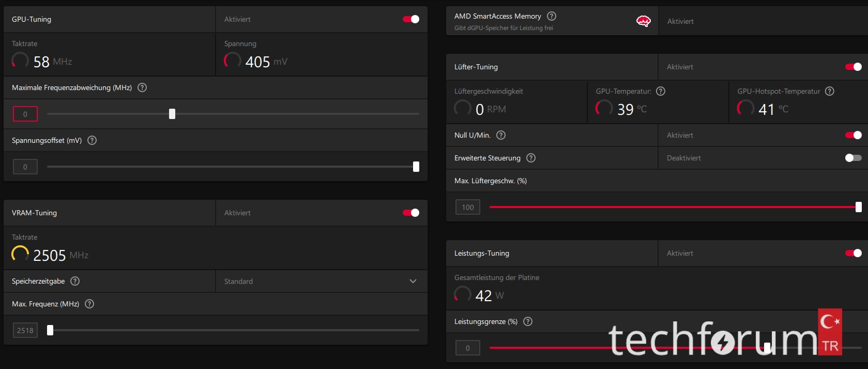The width and height of the screenshot is (868, 369).
Task: Click the Lüfter-Tuning section title
Action: click(476, 67)
